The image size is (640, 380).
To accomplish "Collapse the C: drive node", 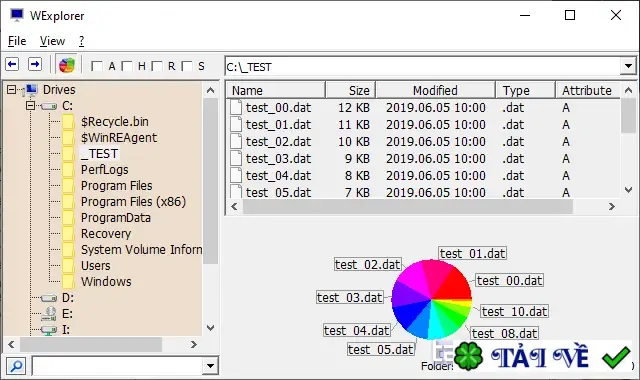I will coord(30,106).
